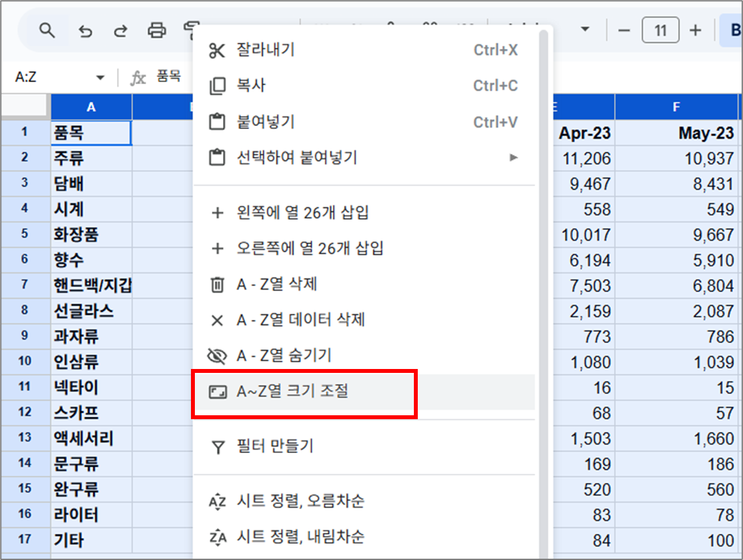Click cell containing 과자류
Viewport: 743px width, 560px height.
click(x=91, y=336)
